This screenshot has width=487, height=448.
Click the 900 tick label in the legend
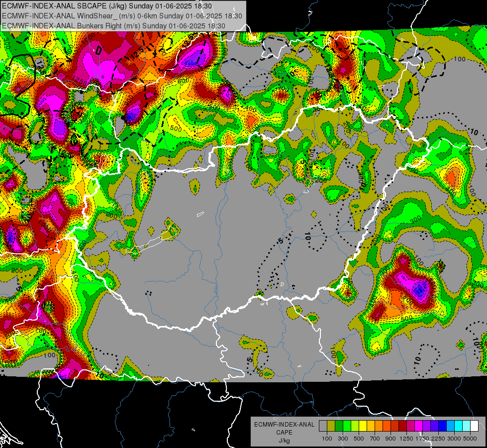coord(390,439)
